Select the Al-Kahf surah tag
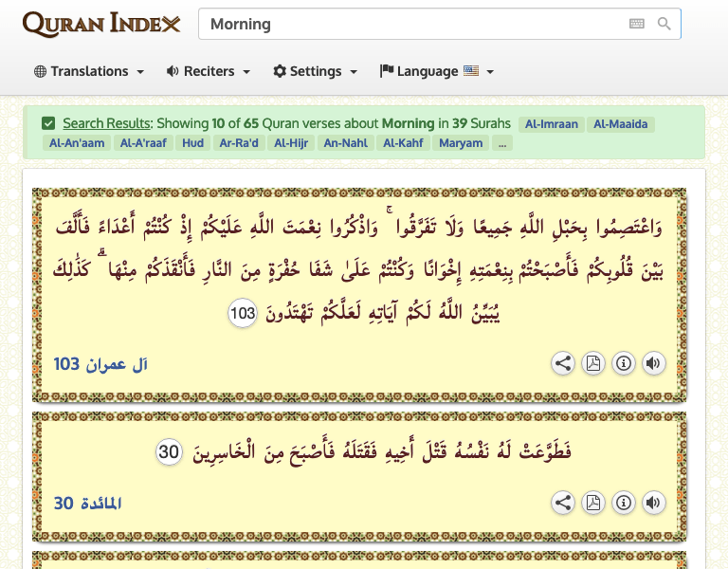 (403, 143)
